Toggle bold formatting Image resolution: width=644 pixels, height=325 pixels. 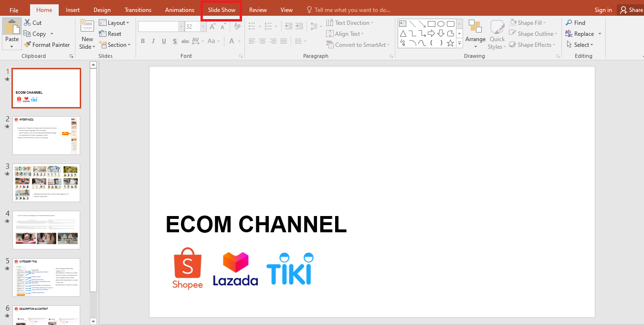(x=142, y=41)
